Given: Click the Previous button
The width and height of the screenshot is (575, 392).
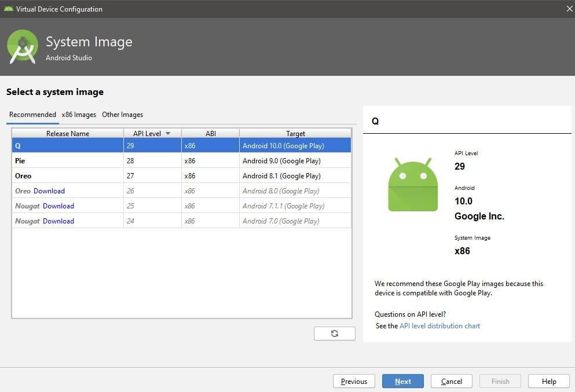Looking at the screenshot, I should 354,381.
